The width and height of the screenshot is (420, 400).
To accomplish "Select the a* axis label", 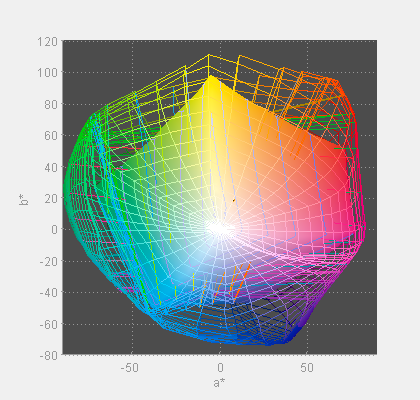I will [219, 383].
